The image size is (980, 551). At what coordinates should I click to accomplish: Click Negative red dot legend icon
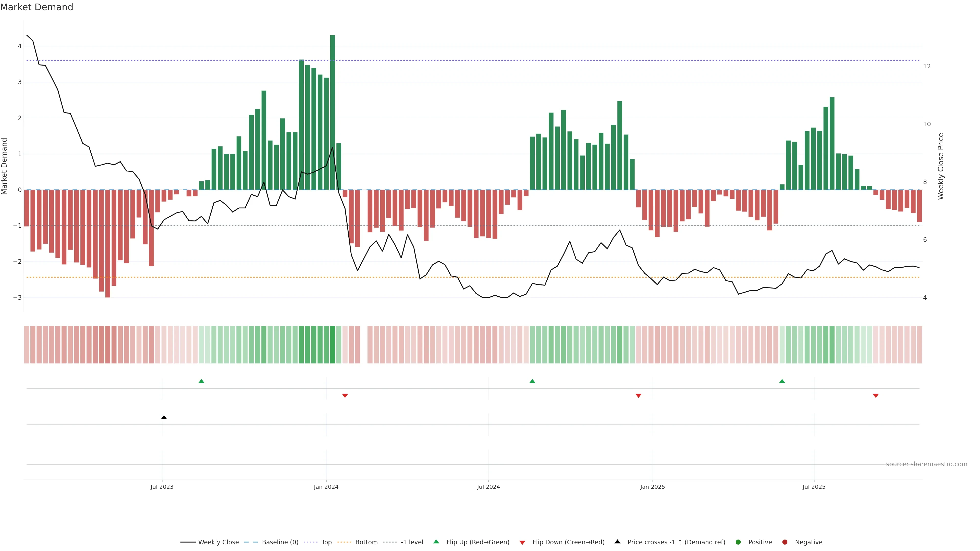point(785,542)
